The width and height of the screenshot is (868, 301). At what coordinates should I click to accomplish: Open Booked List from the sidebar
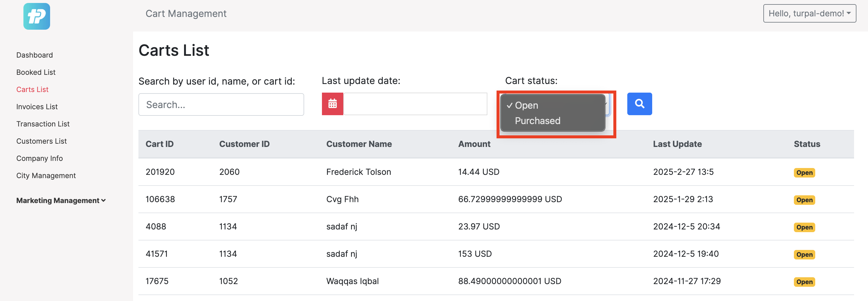(36, 72)
